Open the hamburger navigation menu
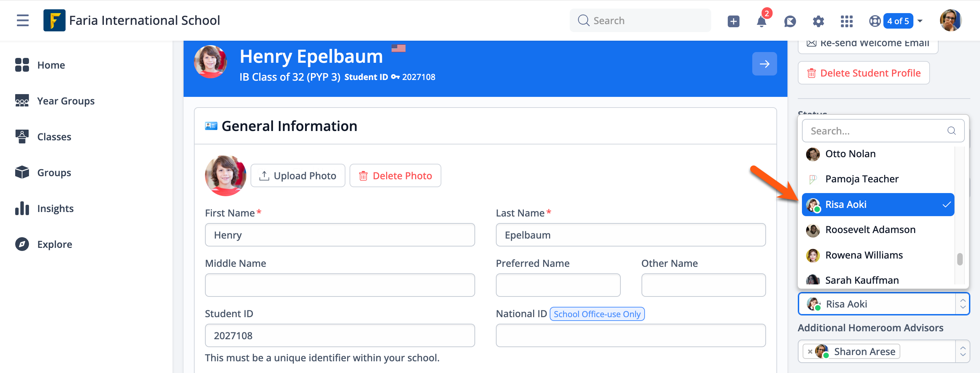The image size is (980, 373). [23, 21]
